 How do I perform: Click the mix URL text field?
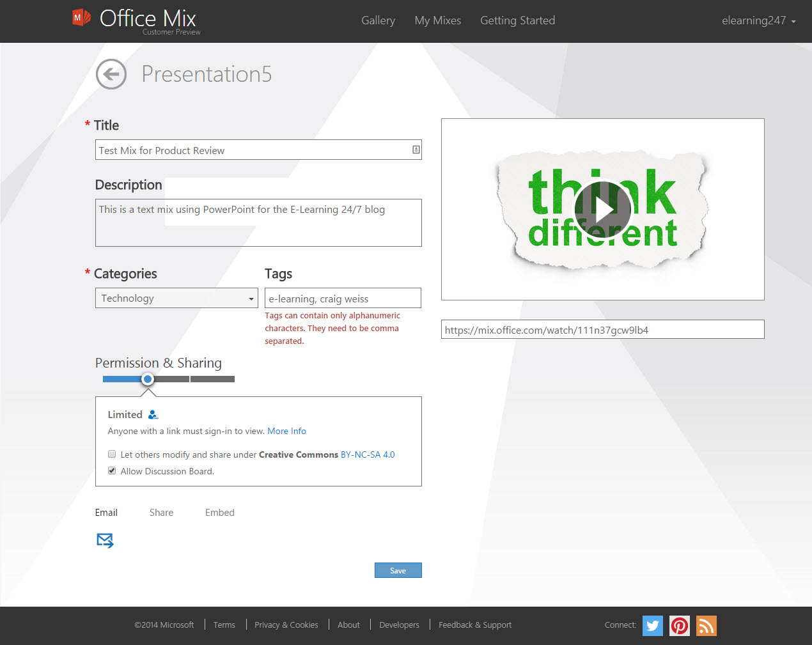point(602,330)
